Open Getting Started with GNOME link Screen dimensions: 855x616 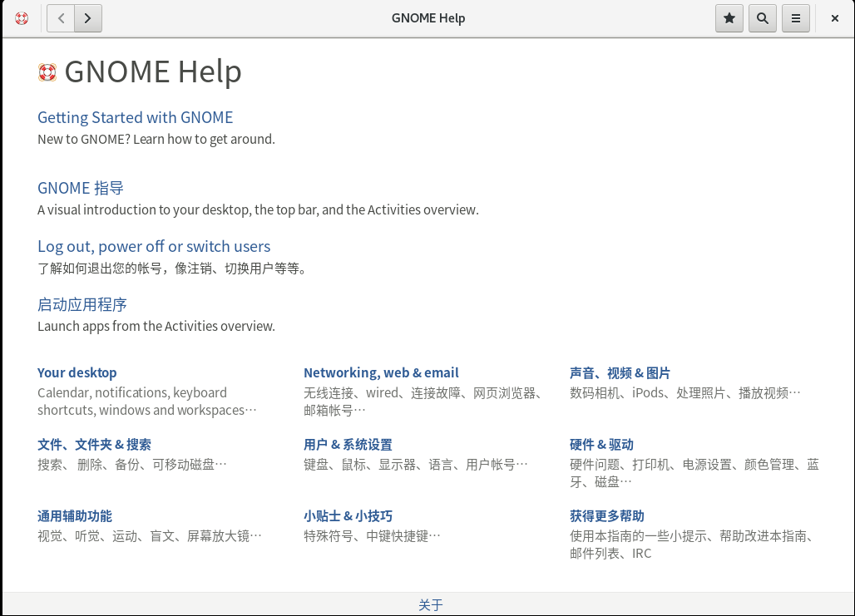135,117
